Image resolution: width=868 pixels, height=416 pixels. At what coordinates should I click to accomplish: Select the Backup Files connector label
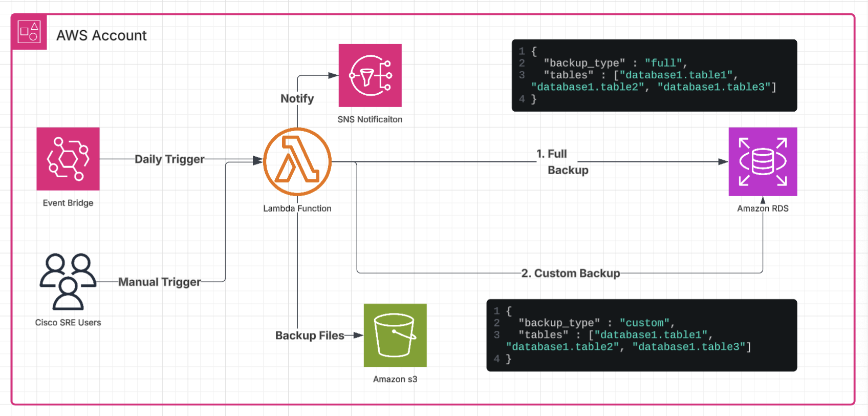click(310, 336)
